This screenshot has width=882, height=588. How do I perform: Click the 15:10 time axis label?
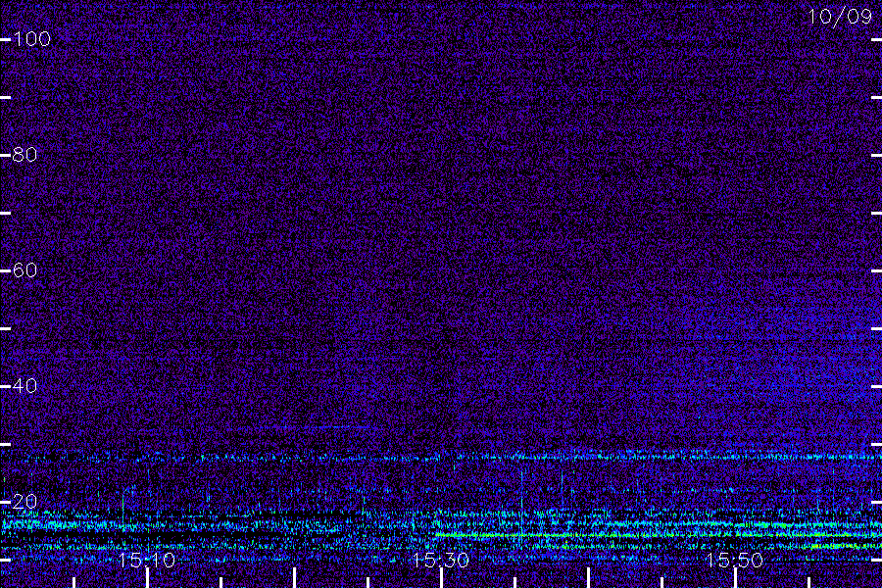[147, 560]
